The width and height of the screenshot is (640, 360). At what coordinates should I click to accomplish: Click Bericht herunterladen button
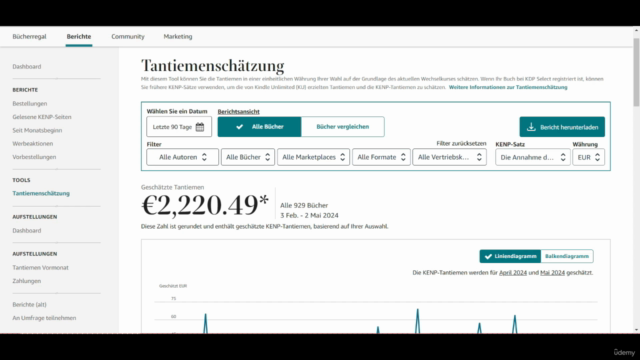point(562,127)
